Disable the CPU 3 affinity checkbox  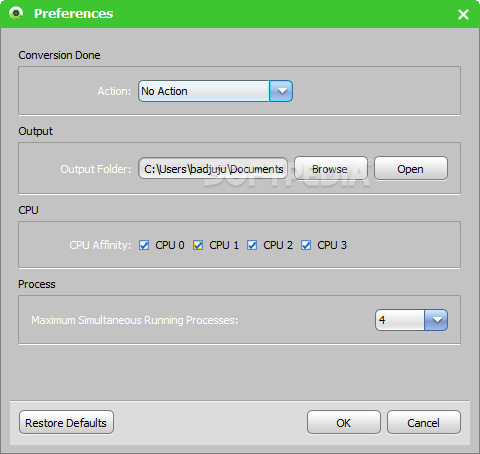coord(306,245)
